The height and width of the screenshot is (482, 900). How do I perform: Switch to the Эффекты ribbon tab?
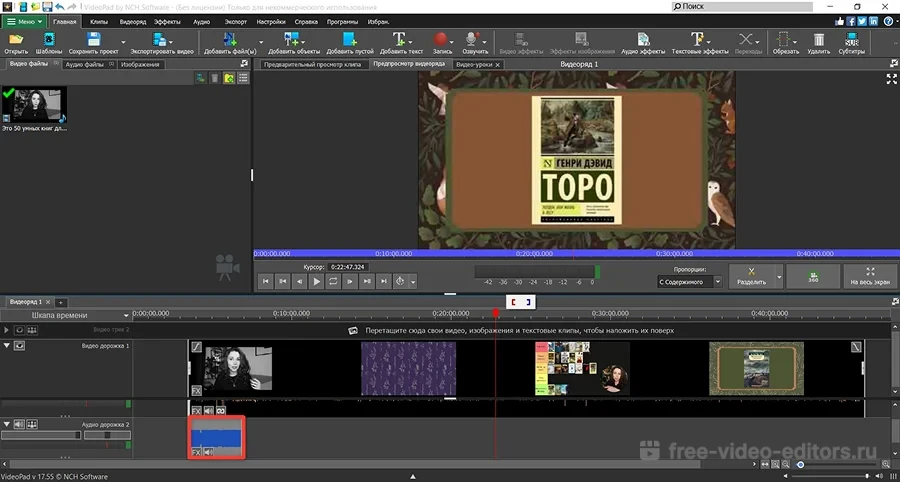click(167, 22)
